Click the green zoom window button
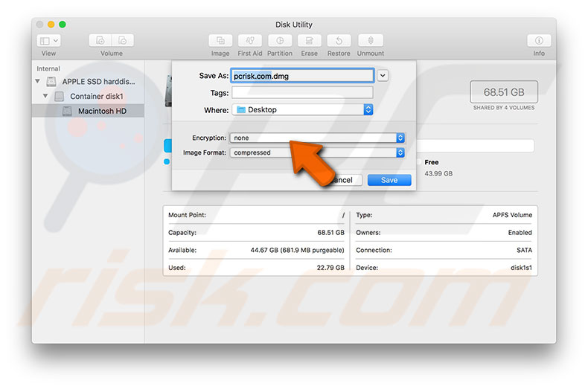This screenshot has height=389, width=588. (63, 25)
